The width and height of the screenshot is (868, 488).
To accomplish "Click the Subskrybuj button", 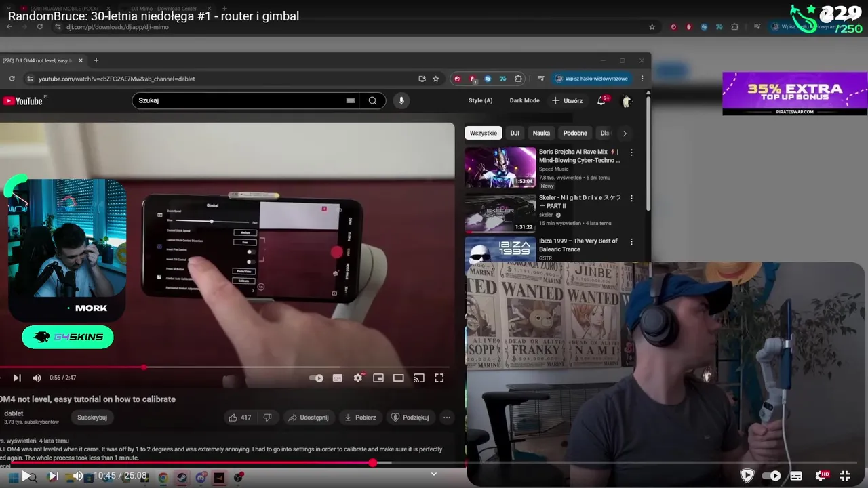I will 92,417.
